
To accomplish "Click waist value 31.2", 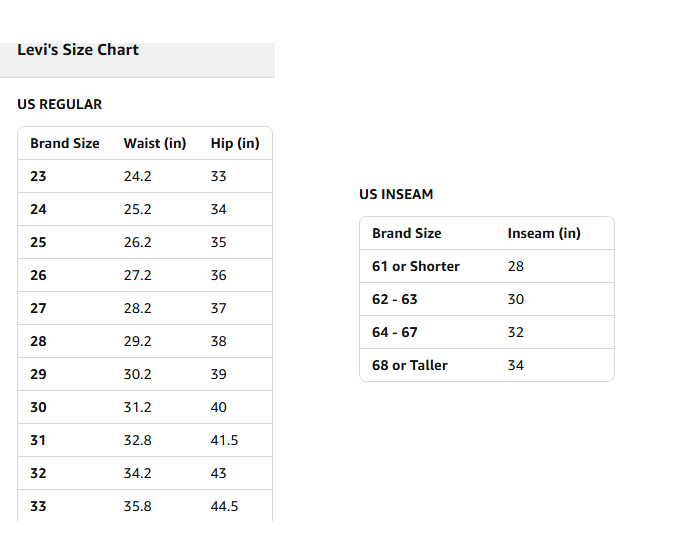I will 138,407.
